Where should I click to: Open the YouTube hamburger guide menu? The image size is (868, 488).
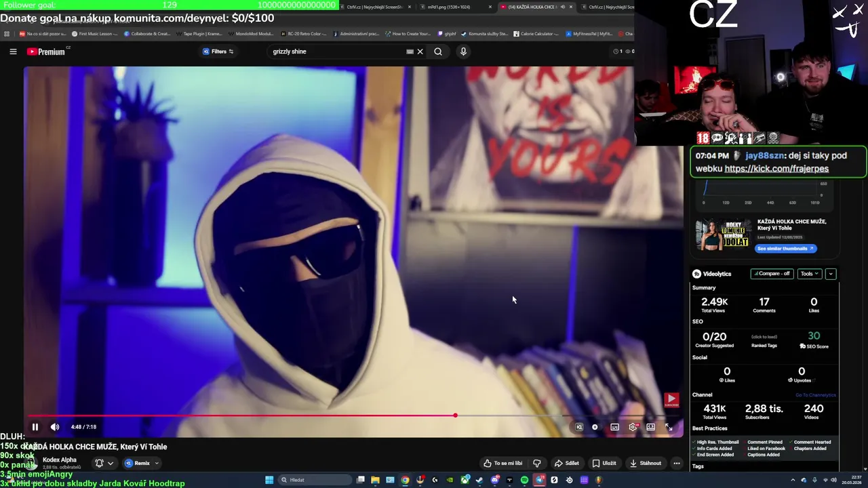tap(13, 52)
